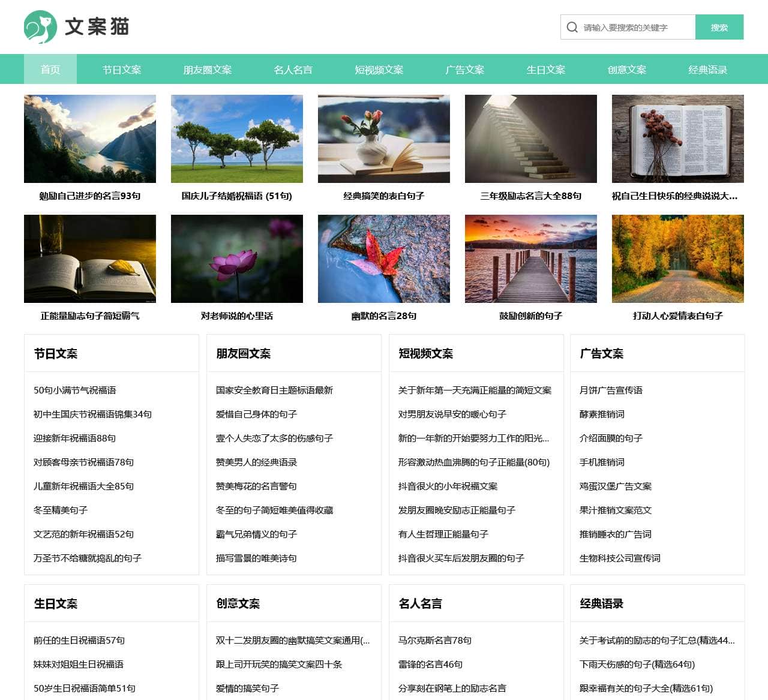Click the red maple leaf thumbnail

pos(384,259)
